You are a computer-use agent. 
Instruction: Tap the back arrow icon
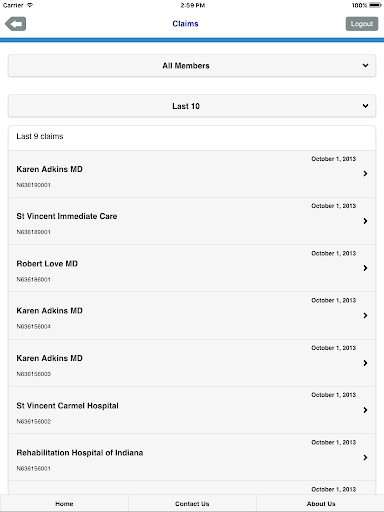click(x=15, y=24)
